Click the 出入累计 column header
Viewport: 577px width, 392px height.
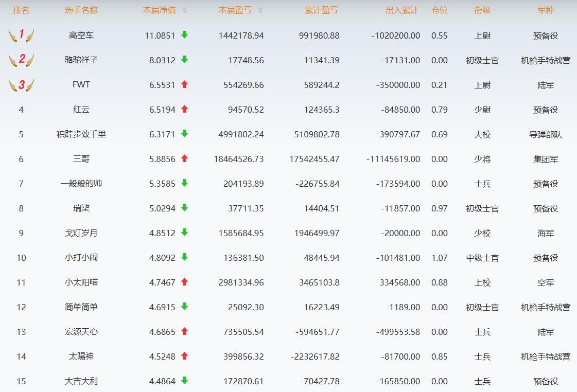[x=402, y=10]
